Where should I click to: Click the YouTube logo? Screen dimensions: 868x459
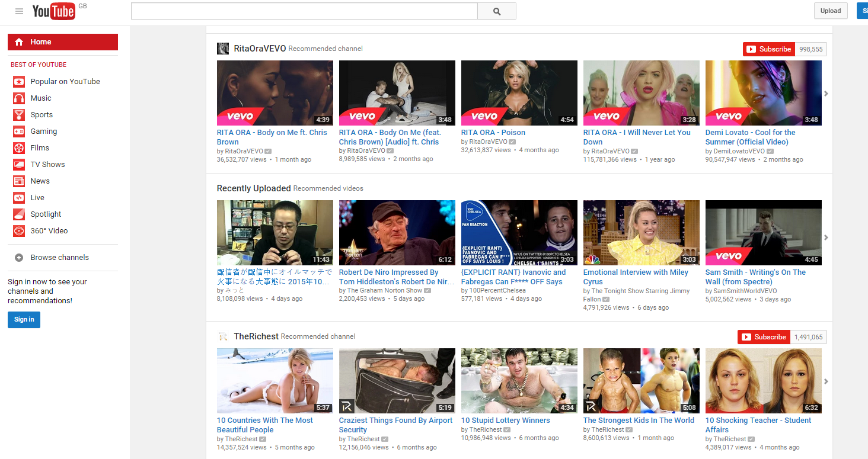[53, 11]
